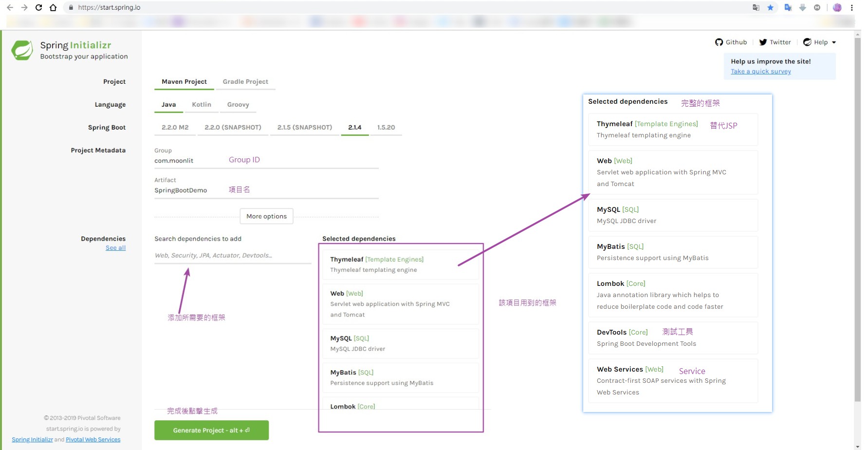This screenshot has height=450, width=868.
Task: Click the padlock site info icon
Action: coord(71,7)
